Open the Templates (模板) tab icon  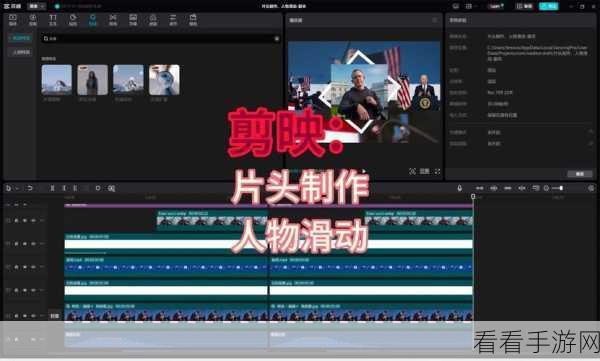coord(193,20)
